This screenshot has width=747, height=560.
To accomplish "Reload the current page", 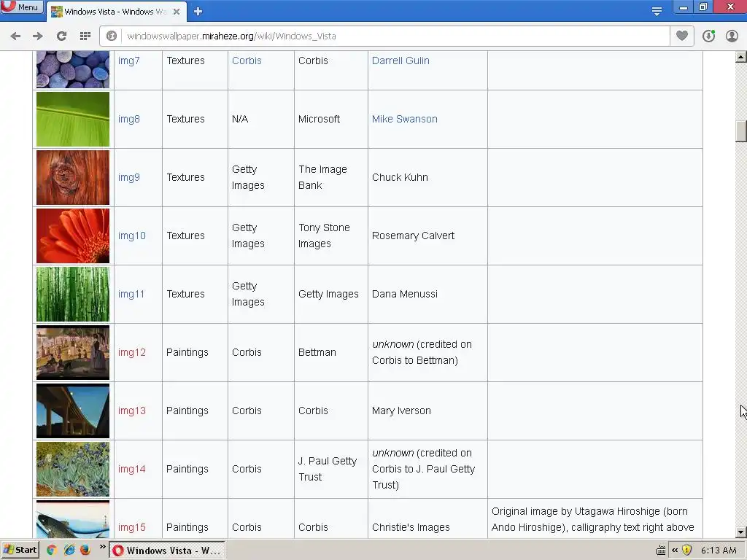I will pos(61,36).
